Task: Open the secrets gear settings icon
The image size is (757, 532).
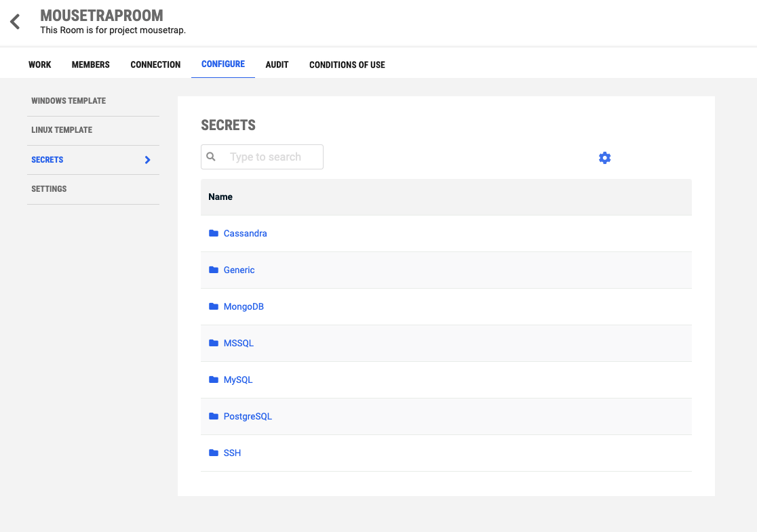Action: 604,158
